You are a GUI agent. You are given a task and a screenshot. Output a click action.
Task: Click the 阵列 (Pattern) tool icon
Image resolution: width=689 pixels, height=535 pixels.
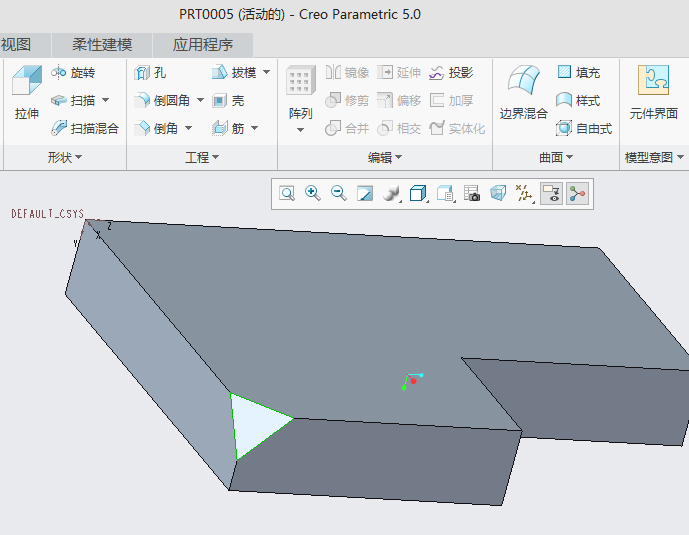coord(301,80)
